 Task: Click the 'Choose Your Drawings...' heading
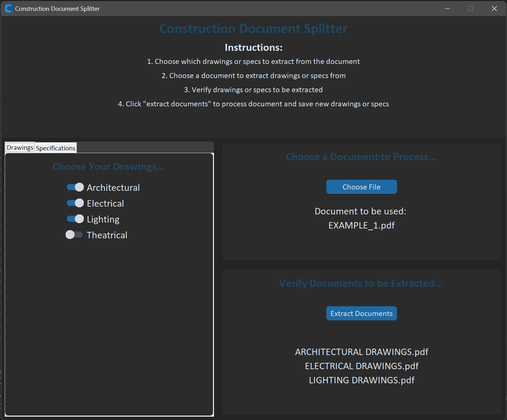[109, 167]
